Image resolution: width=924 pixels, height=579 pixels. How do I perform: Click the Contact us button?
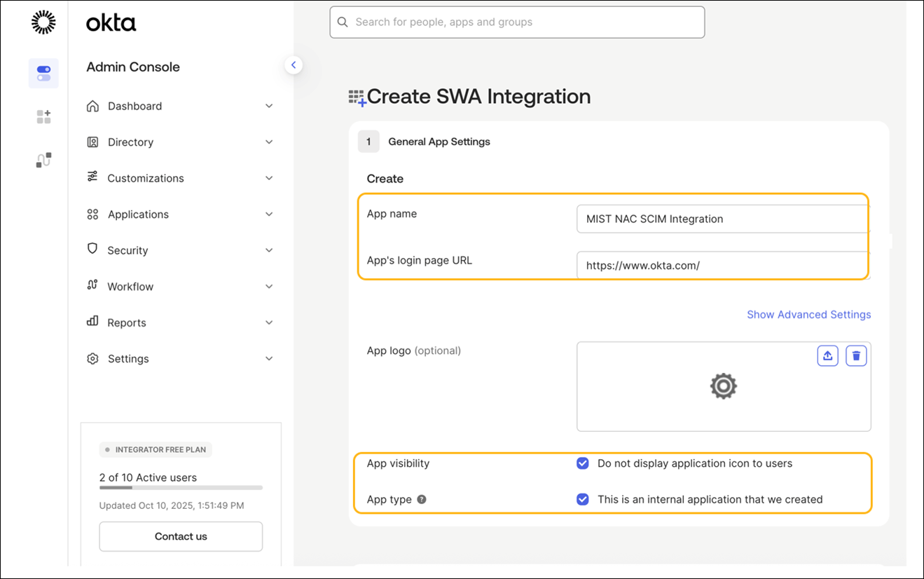[181, 536]
